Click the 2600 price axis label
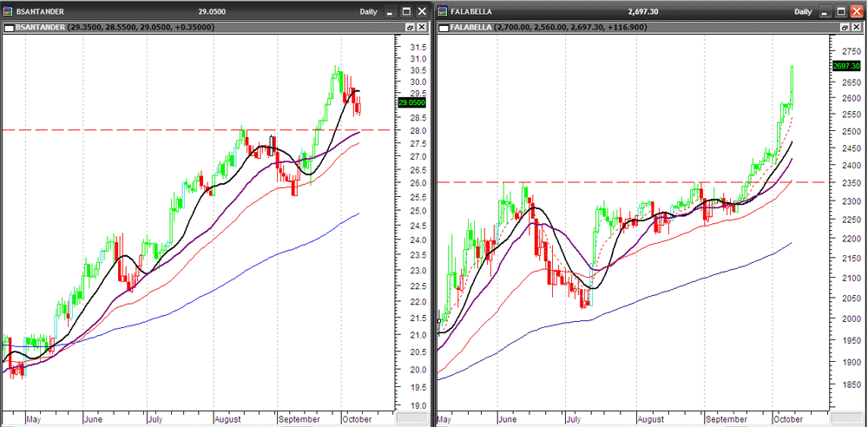Image resolution: width=868 pixels, height=427 pixels. tap(852, 98)
